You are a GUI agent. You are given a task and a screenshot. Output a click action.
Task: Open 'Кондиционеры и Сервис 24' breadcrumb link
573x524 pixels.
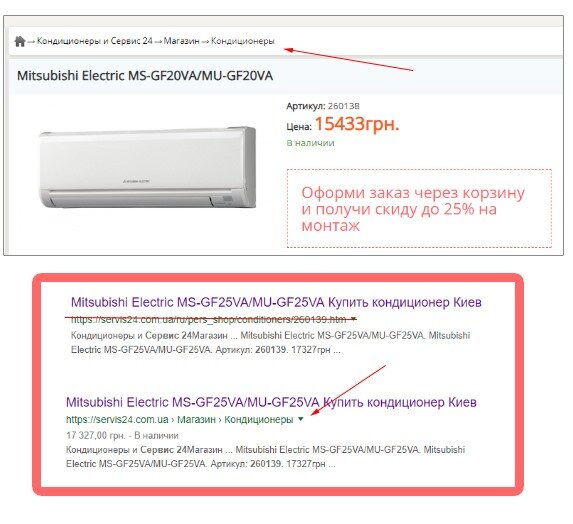coord(94,41)
